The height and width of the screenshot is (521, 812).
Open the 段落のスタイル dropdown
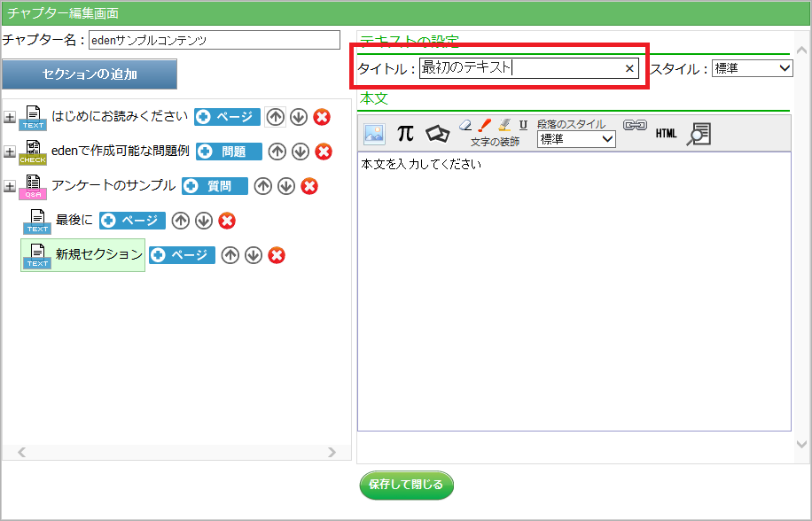coord(576,139)
